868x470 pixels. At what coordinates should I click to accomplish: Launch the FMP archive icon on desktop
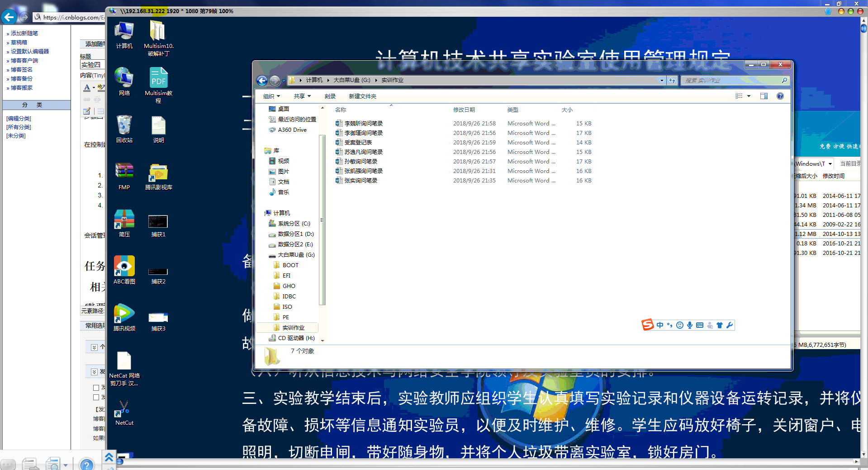tap(124, 176)
